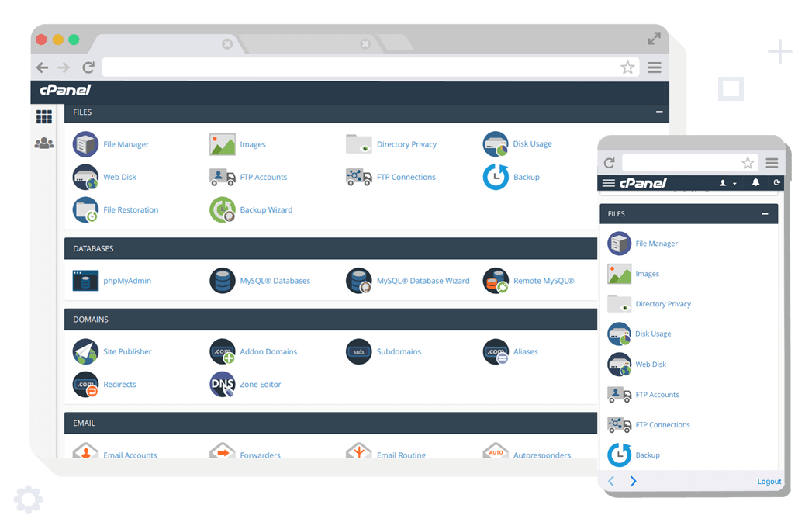Click the grid view icon in left sidebar
This screenshot has width=812, height=522.
pyautogui.click(x=44, y=116)
